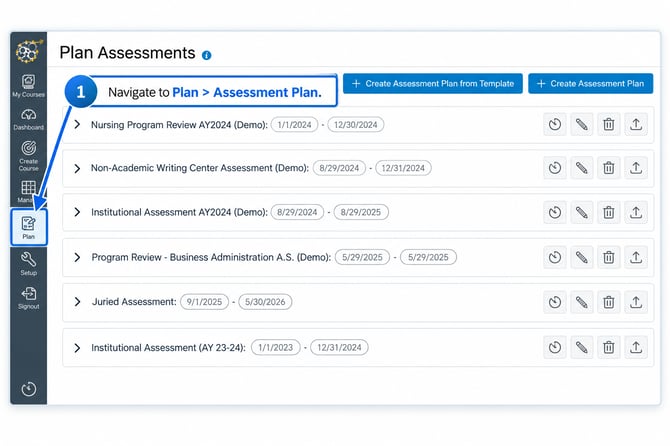Open history for Juried Assessment
The width and height of the screenshot is (670, 446).
click(x=555, y=302)
